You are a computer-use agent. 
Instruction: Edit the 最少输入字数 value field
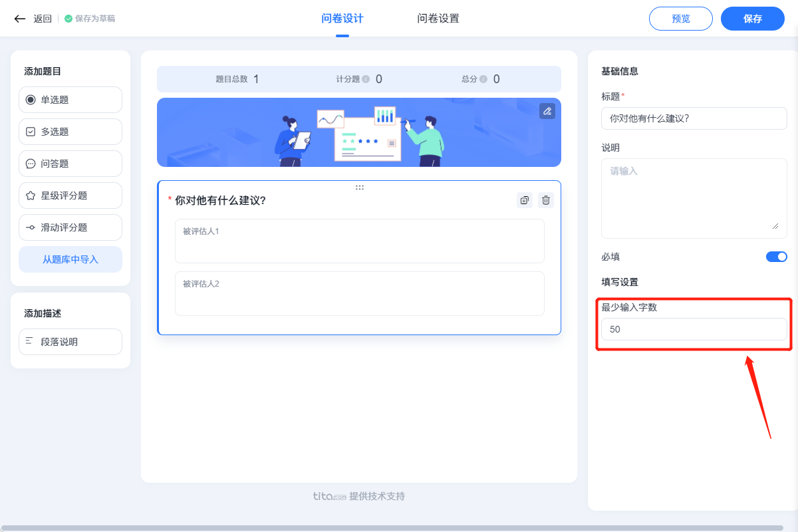[x=694, y=329]
